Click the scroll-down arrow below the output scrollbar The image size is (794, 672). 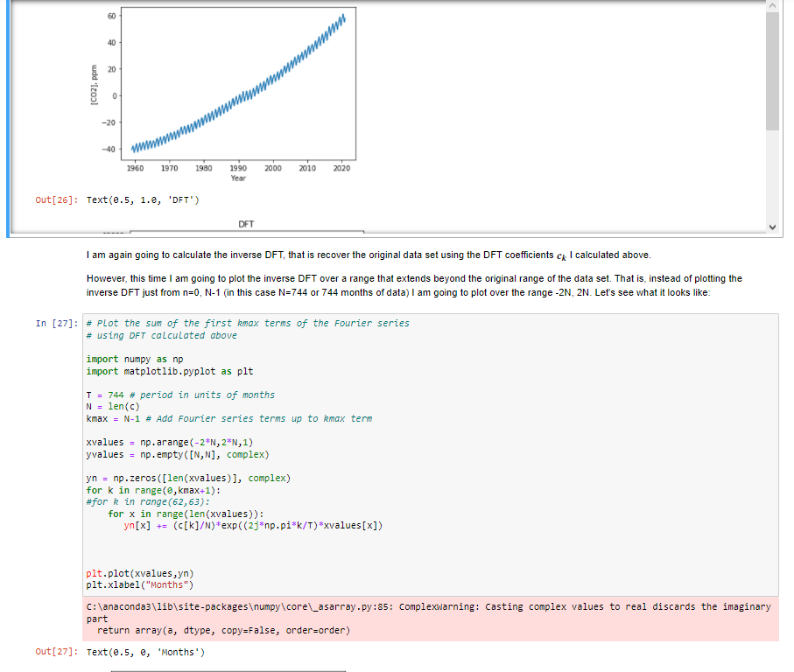click(x=771, y=226)
